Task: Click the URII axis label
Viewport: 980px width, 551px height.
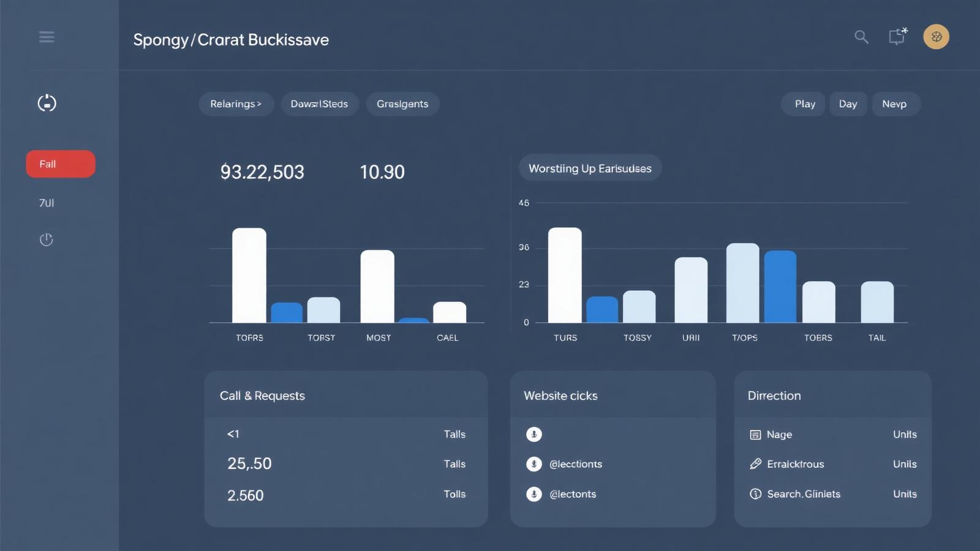Action: (x=691, y=338)
